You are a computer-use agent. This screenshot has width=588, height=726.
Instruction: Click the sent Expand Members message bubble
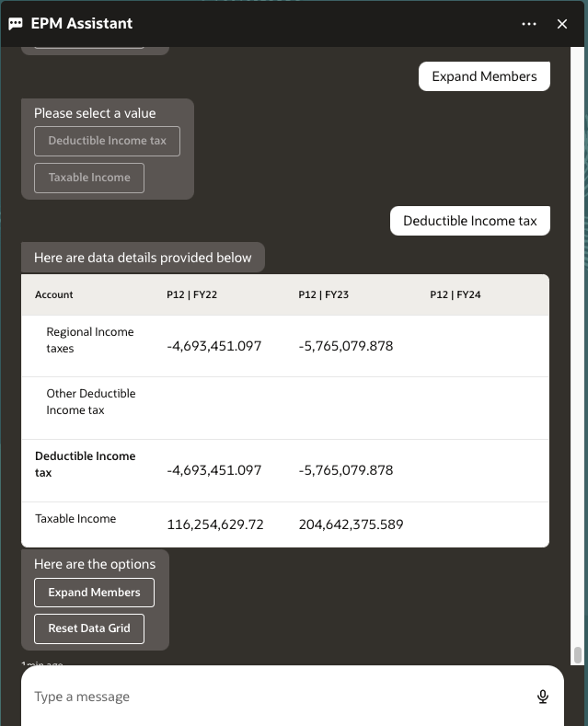(x=484, y=76)
